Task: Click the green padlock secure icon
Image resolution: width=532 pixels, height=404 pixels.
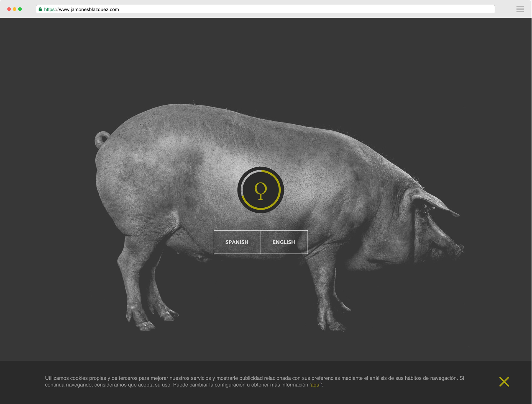Action: 40,9
